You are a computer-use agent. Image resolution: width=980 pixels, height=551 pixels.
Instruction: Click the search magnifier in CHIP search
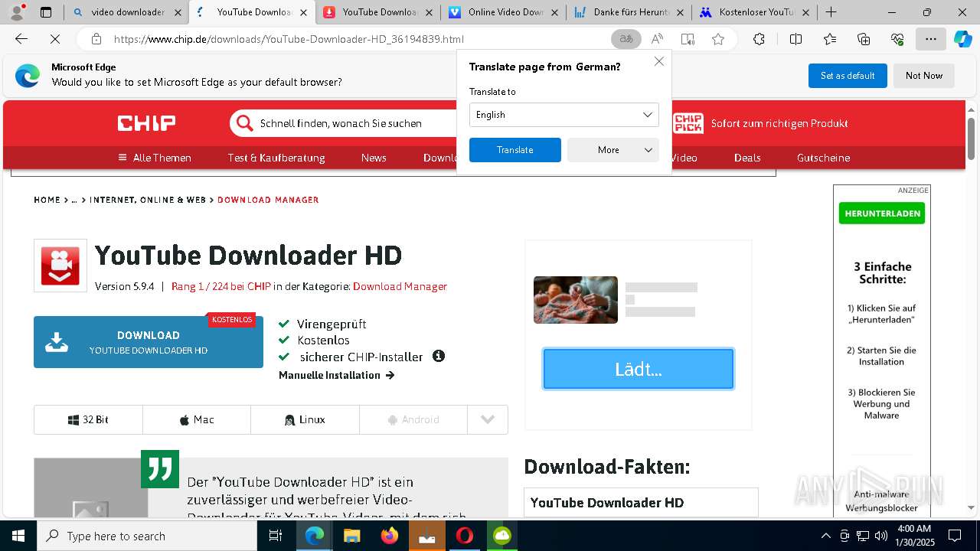pyautogui.click(x=244, y=123)
